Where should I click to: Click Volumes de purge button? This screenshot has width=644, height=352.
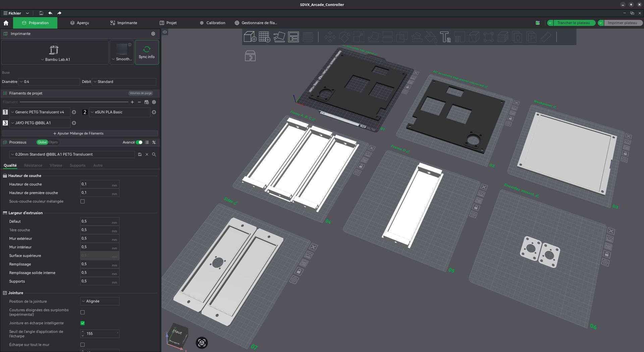point(141,93)
